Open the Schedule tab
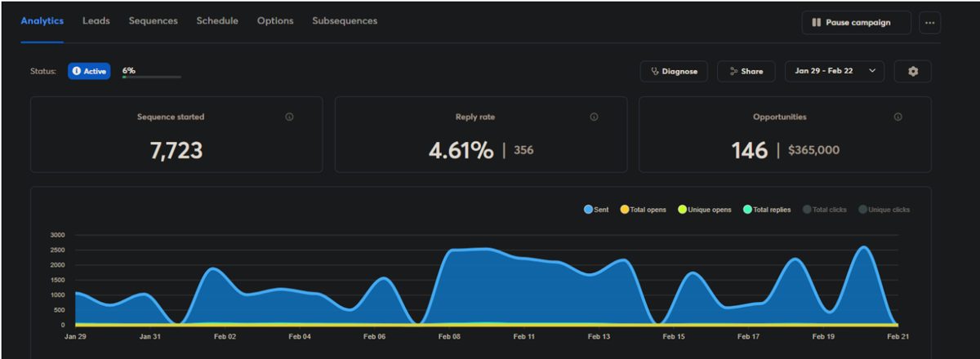Image resolution: width=980 pixels, height=359 pixels. (217, 21)
